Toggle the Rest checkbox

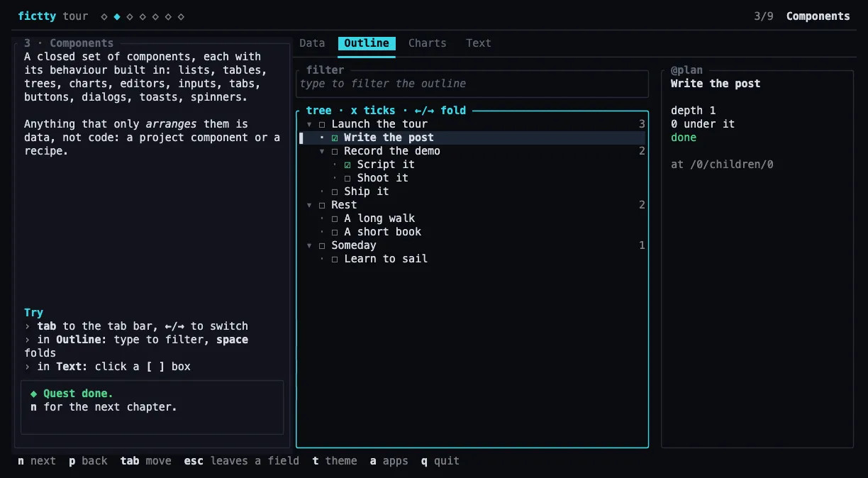(x=322, y=205)
